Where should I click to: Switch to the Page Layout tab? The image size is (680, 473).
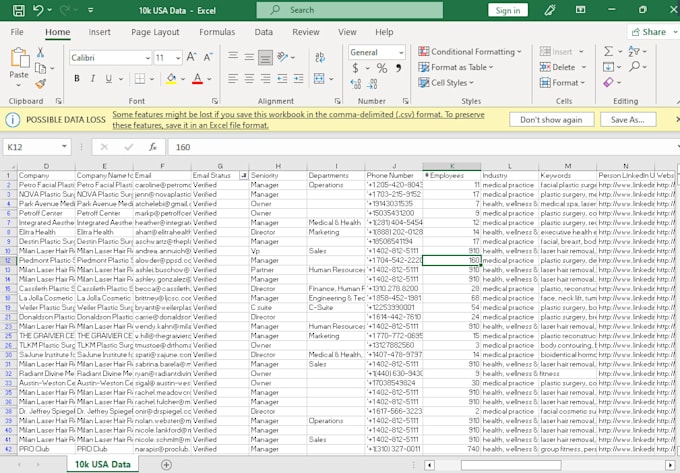(155, 32)
